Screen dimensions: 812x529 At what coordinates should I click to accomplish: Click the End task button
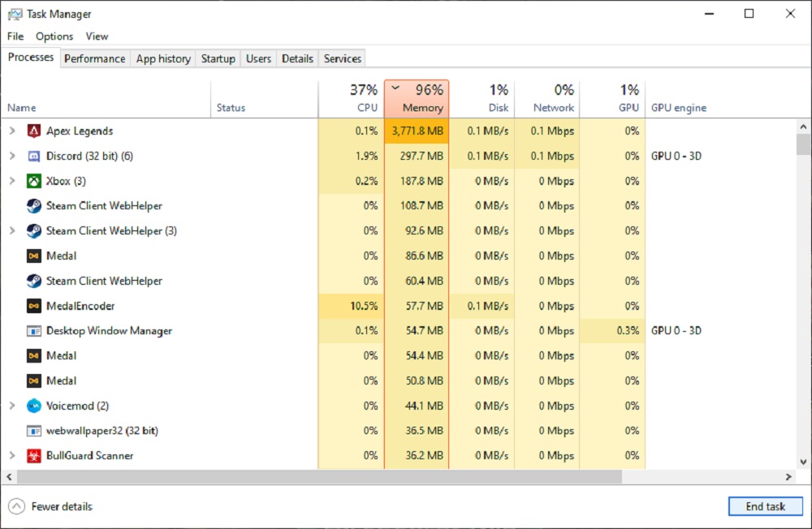(x=766, y=506)
